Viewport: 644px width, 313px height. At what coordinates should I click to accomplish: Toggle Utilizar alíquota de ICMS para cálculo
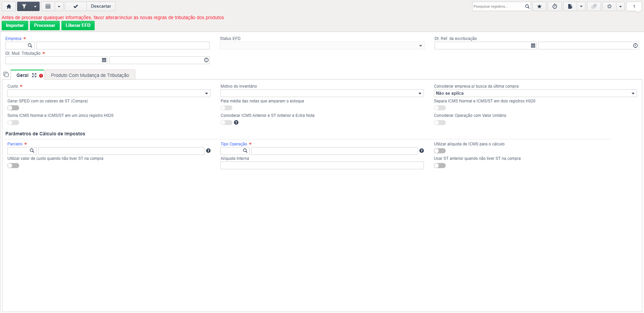click(440, 151)
